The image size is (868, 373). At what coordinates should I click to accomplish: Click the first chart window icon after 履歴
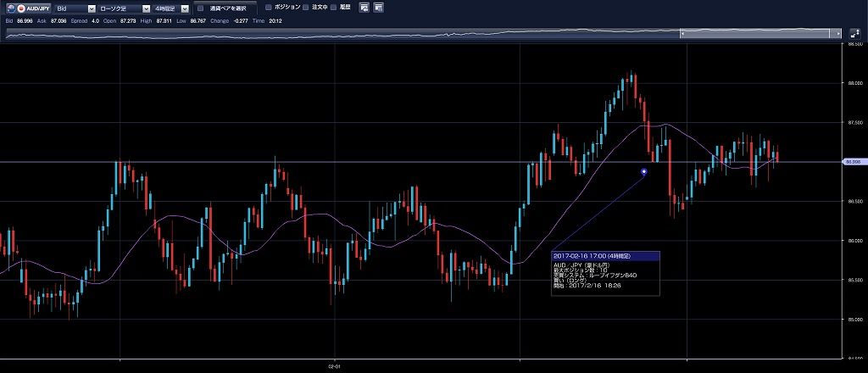(x=364, y=7)
